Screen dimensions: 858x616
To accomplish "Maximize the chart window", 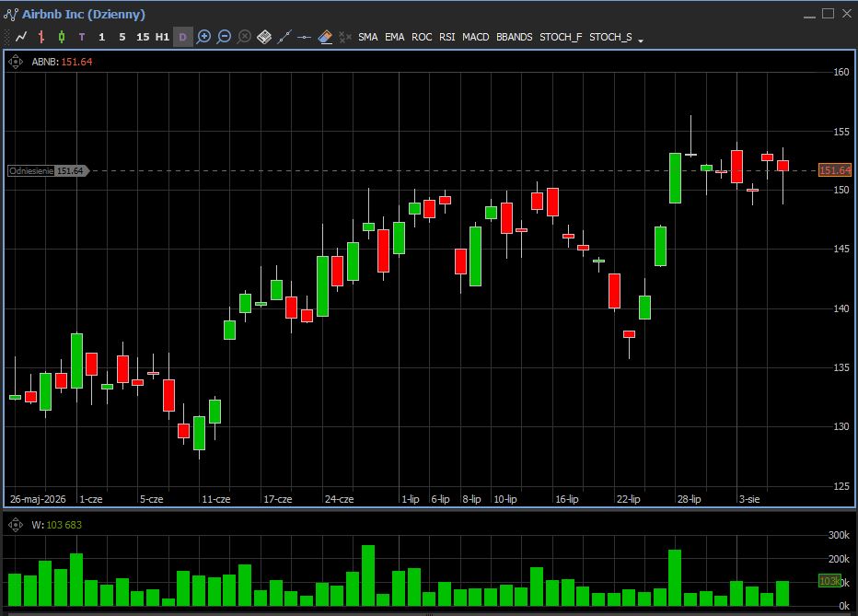I will tap(829, 13).
